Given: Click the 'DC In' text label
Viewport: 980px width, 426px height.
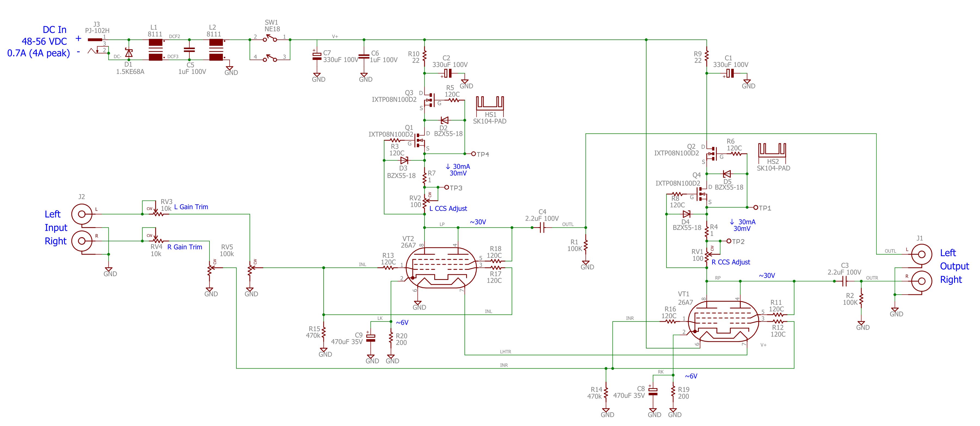Looking at the screenshot, I should click(54, 30).
